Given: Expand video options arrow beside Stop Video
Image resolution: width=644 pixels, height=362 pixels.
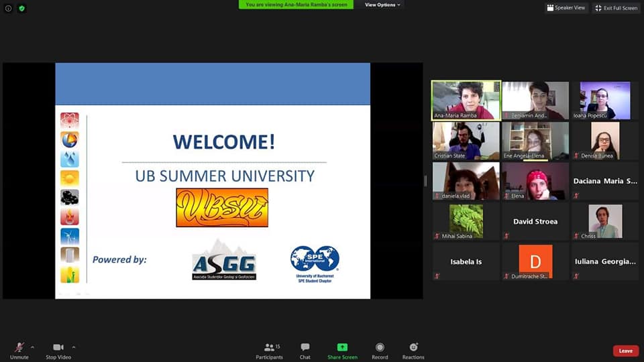Looking at the screenshot, I should click(74, 347).
